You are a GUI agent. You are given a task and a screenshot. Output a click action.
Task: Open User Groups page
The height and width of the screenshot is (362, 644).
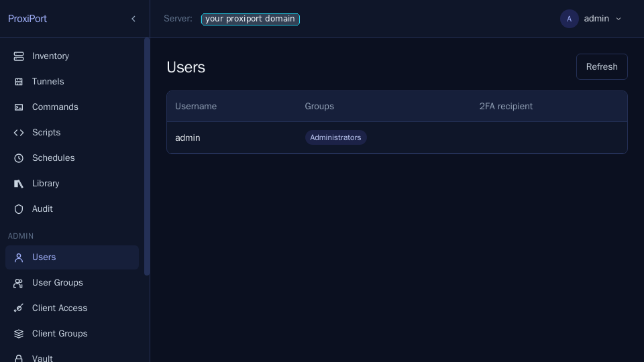pos(72,283)
